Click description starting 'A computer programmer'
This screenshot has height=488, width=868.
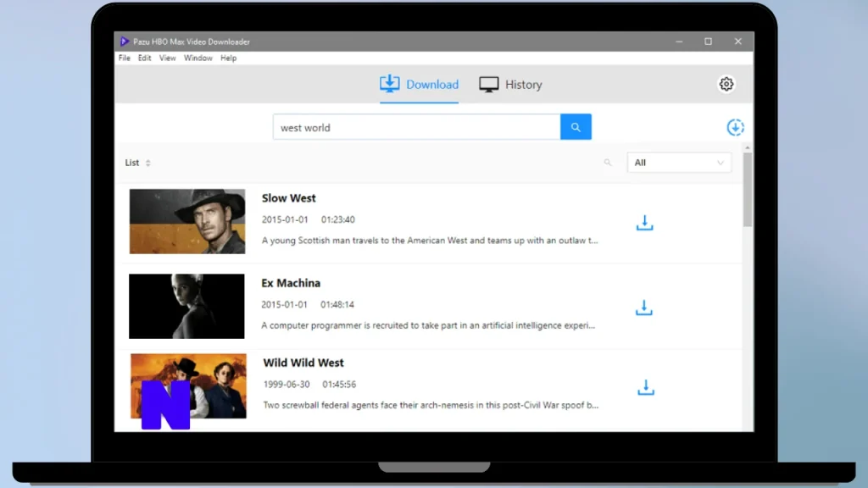pos(428,325)
